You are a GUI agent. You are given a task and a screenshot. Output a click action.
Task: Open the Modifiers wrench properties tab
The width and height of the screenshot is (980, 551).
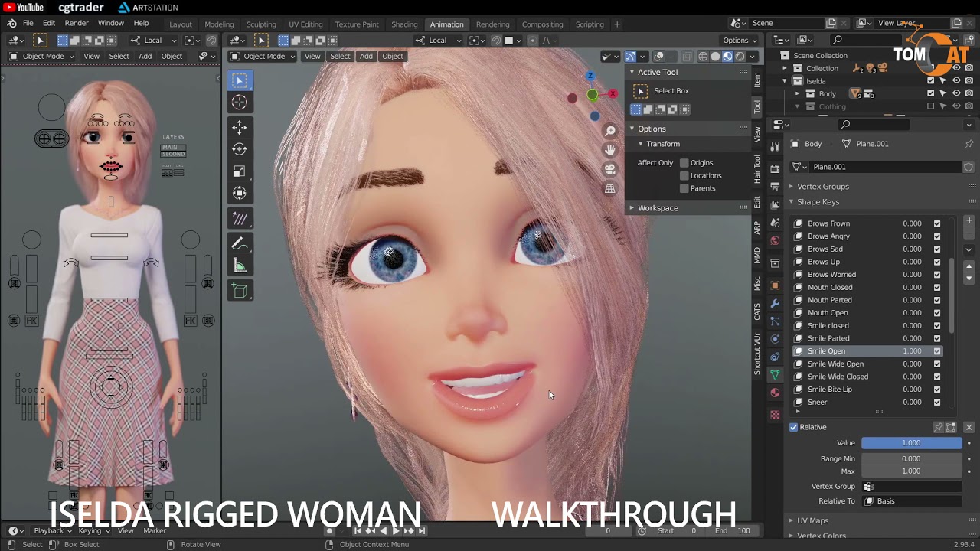click(775, 304)
